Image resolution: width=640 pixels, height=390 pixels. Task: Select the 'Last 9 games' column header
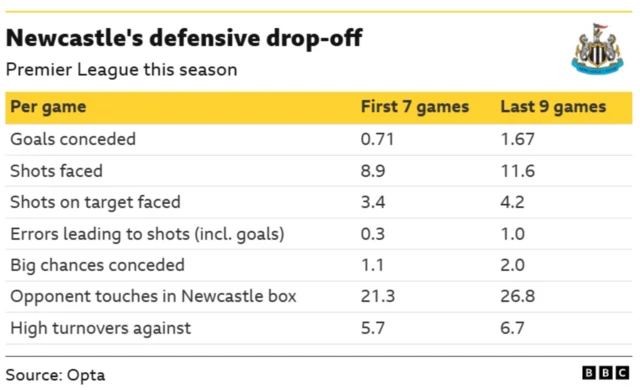[x=553, y=107]
